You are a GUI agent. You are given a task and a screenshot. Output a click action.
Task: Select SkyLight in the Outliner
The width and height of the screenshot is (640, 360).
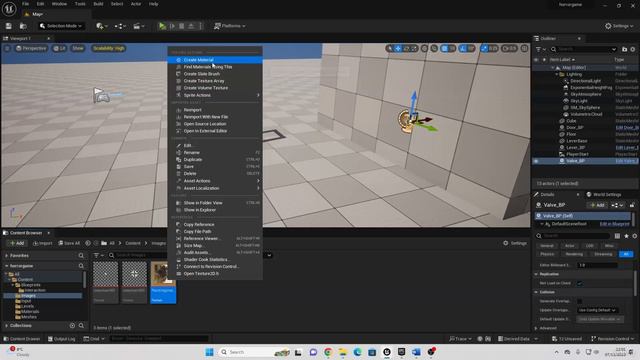[x=579, y=101]
